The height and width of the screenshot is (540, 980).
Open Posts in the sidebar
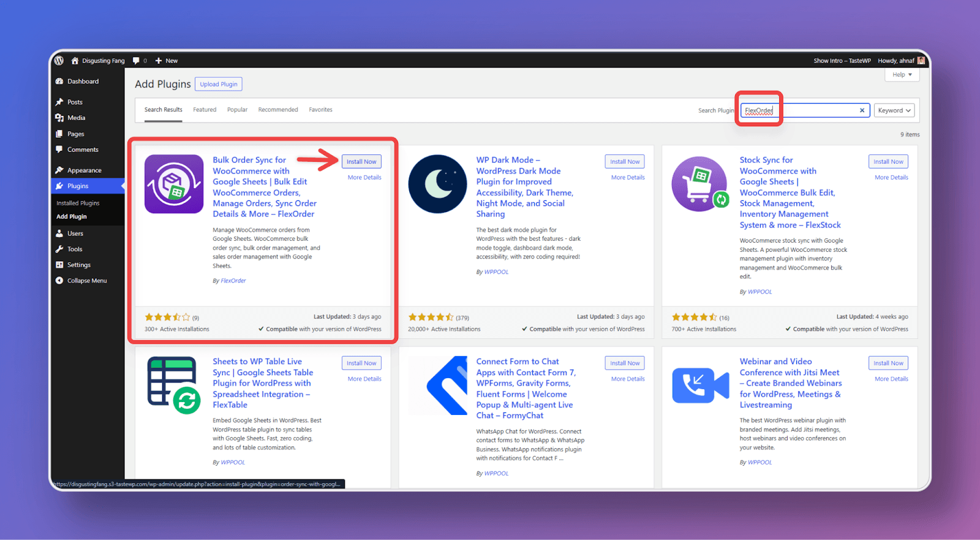tap(75, 102)
